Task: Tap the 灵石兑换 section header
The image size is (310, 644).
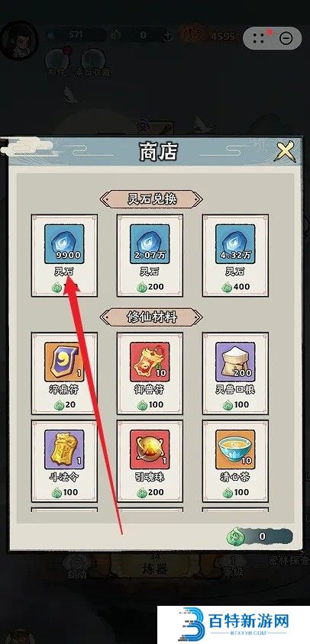Action: [x=151, y=199]
